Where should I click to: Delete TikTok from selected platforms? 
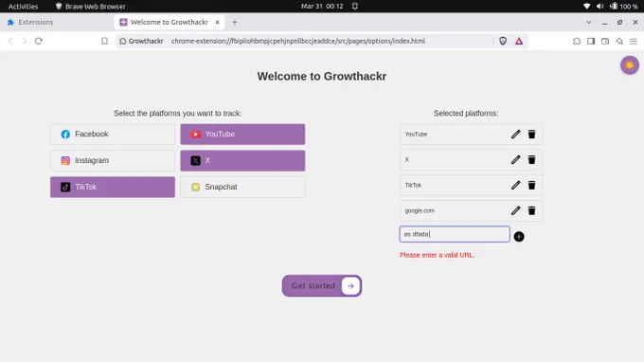tap(531, 186)
